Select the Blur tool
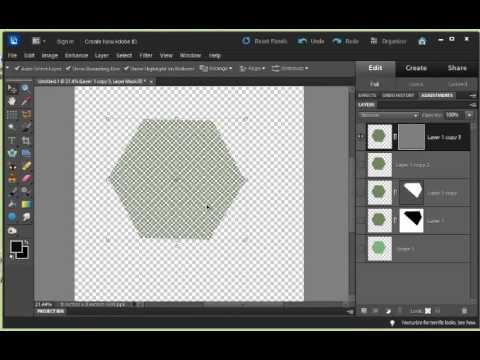480x360 pixels. pos(26,217)
